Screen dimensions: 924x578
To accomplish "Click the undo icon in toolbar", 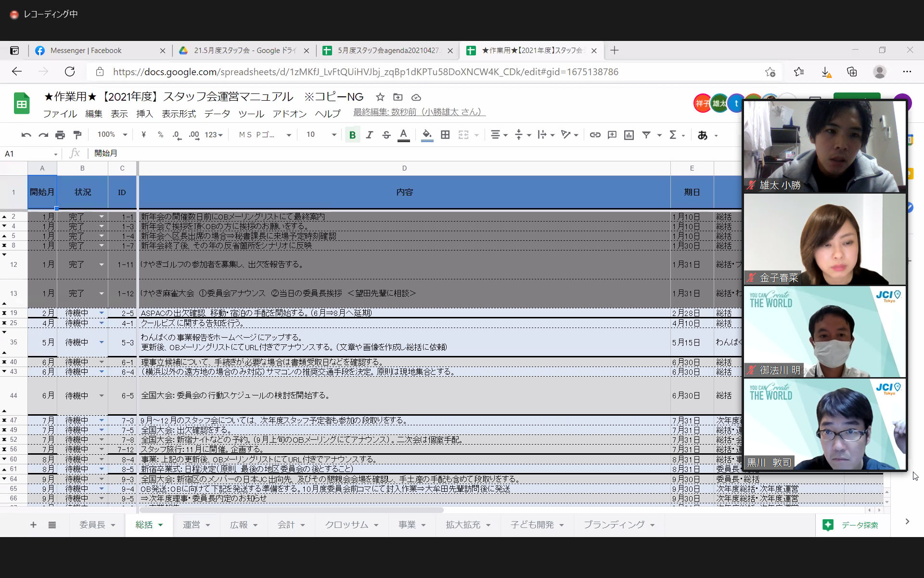I will (x=26, y=135).
